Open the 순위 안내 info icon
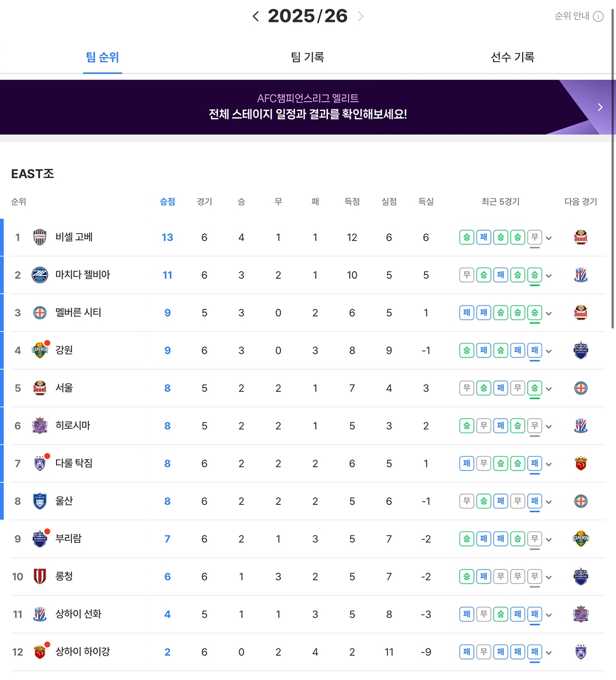This screenshot has height=680, width=616. point(598,16)
